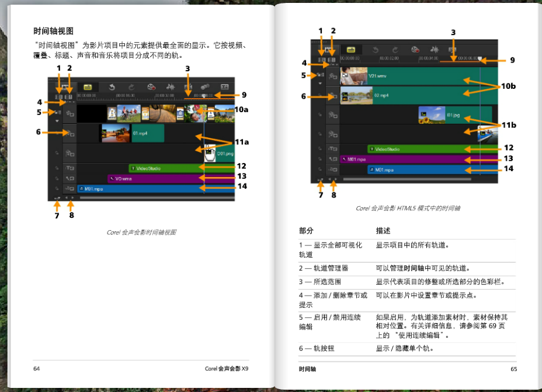The image size is (542, 392).
Task: Click Undo arrow in HTML5 timeline toolbar
Action: 376,50
